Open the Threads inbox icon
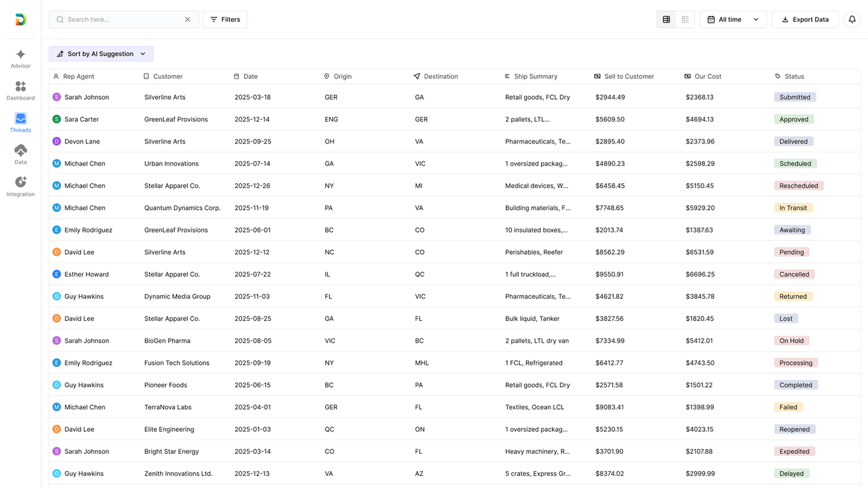Image resolution: width=868 pixels, height=488 pixels. 21,118
